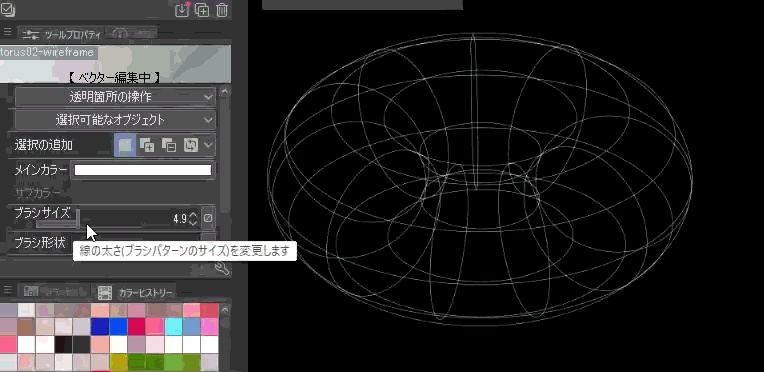The height and width of the screenshot is (372, 764).
Task: Open the 透明箇所の操作 dropdown
Action: coord(115,97)
